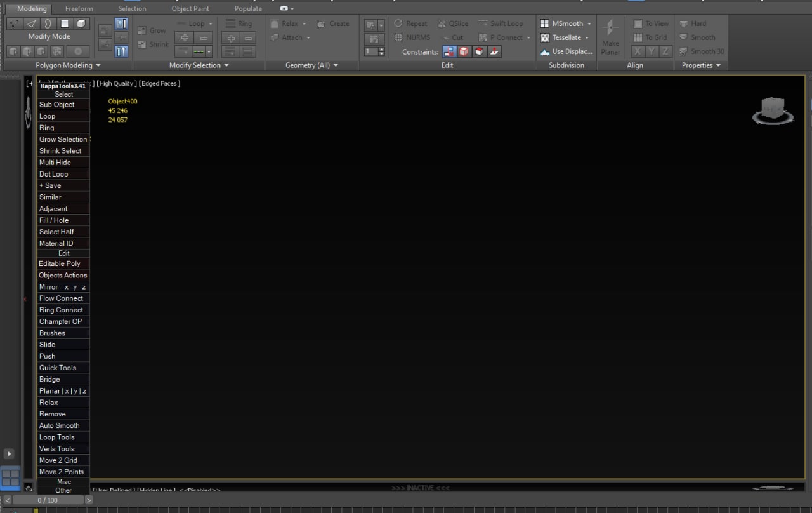
Task: Toggle make planar on Z axis
Action: tap(665, 51)
